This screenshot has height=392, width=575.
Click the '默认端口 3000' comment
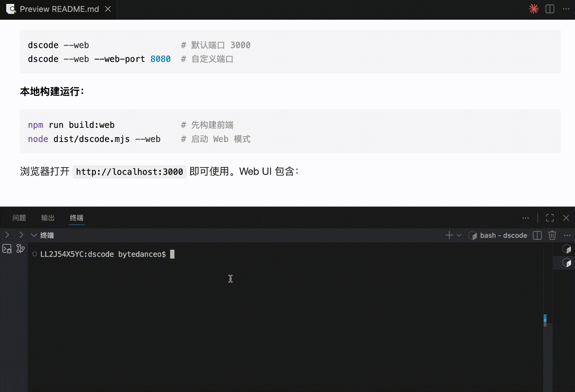click(216, 45)
